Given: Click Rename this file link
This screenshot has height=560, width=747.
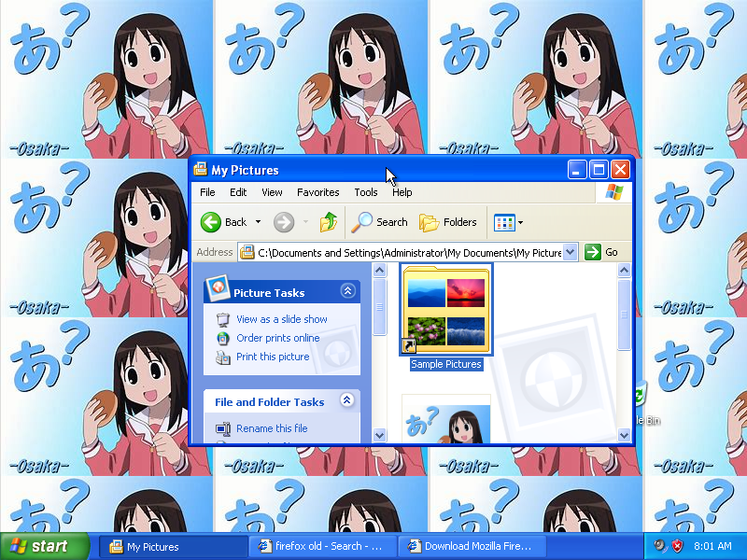Looking at the screenshot, I should pos(272,428).
